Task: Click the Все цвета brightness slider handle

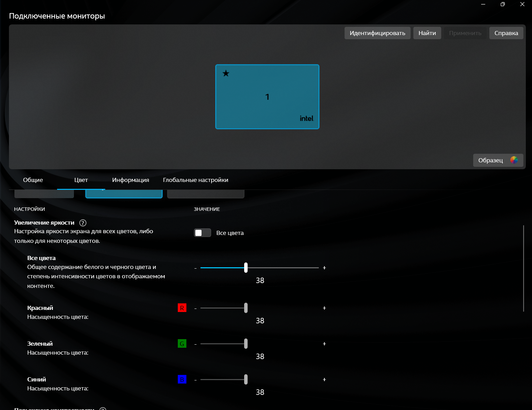Action: click(x=246, y=268)
